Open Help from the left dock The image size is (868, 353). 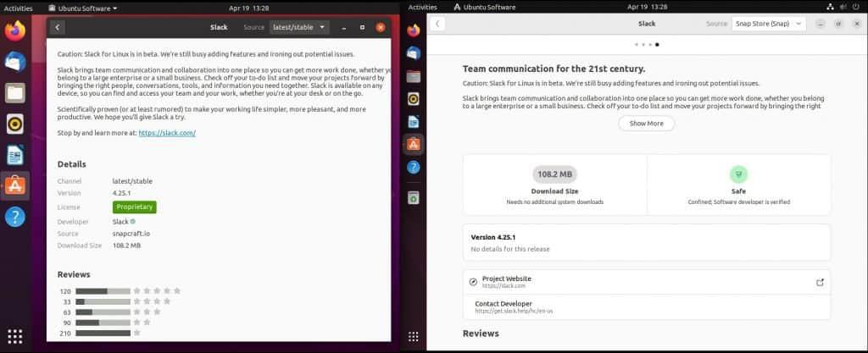pos(15,217)
